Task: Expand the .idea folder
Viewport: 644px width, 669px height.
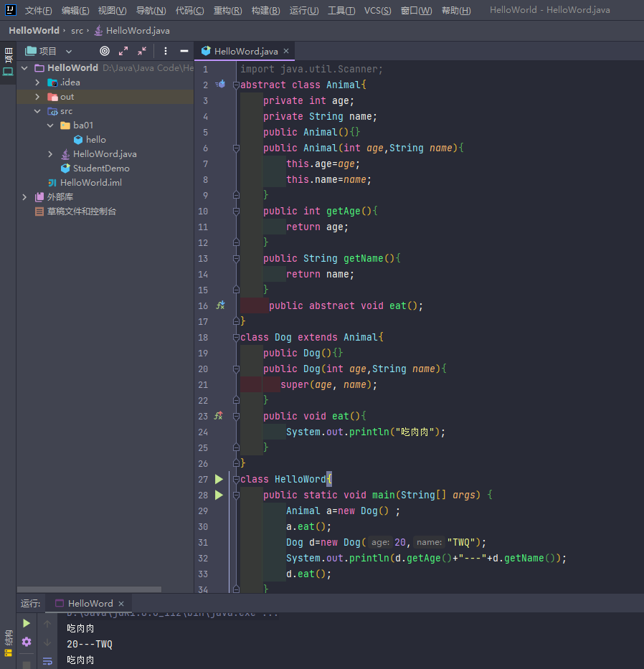Action: tap(37, 82)
